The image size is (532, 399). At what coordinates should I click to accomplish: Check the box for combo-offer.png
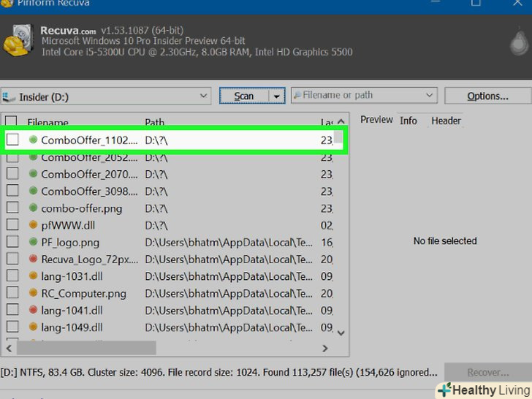pyautogui.click(x=12, y=208)
